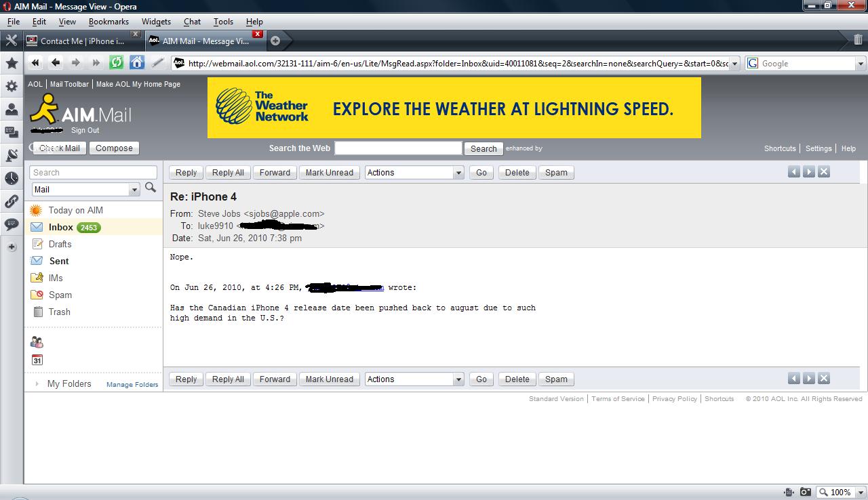868x500 pixels.
Task: Click the Rewind navigation button
Action: point(35,63)
